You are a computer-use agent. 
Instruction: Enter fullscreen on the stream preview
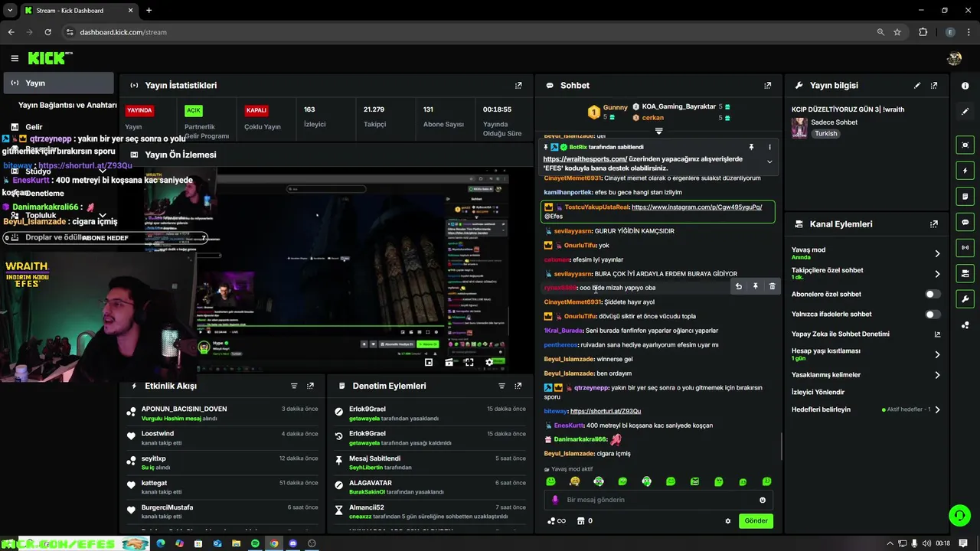(x=469, y=363)
